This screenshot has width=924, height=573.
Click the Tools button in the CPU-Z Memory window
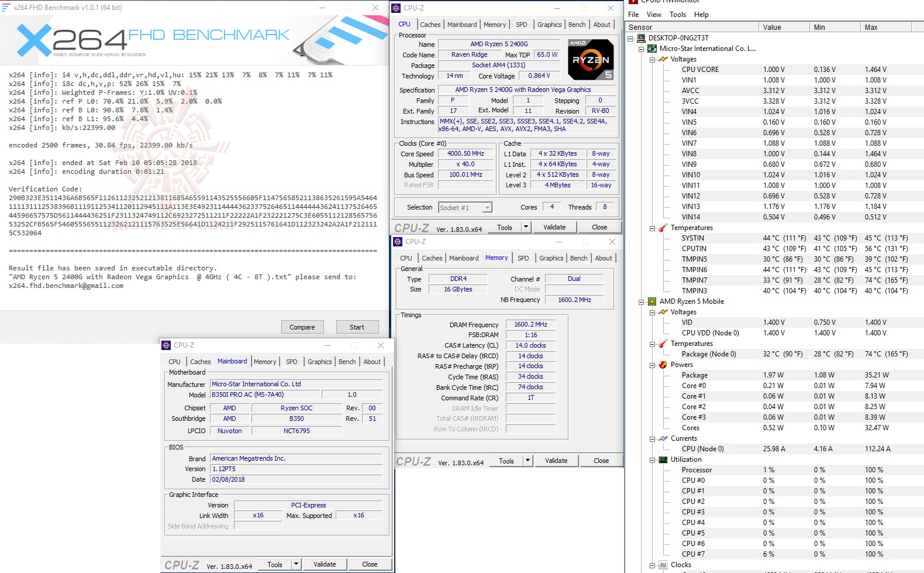click(506, 461)
